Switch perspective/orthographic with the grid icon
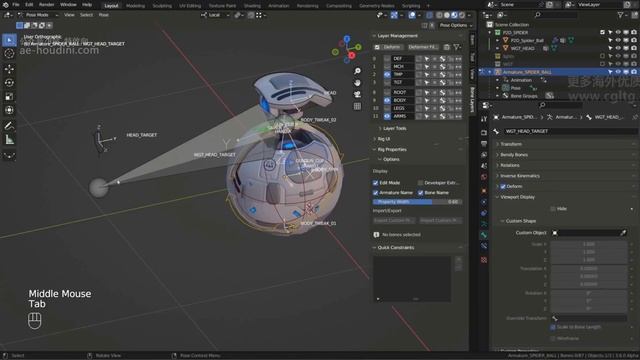 tap(357, 106)
